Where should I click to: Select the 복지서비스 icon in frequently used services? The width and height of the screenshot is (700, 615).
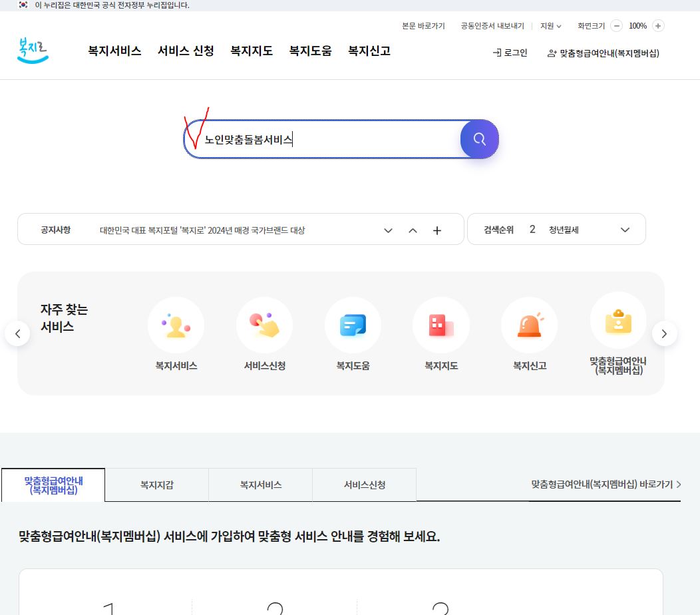coord(176,325)
